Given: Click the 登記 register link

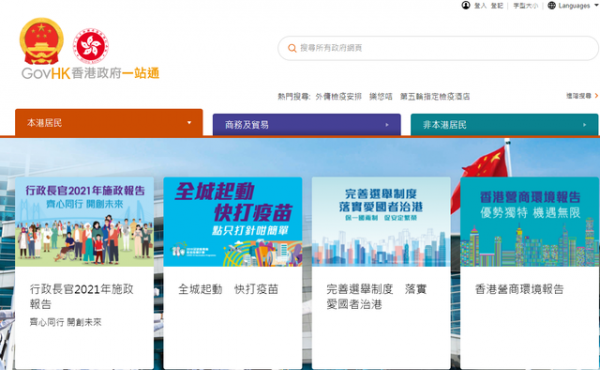Looking at the screenshot, I should coord(497,6).
